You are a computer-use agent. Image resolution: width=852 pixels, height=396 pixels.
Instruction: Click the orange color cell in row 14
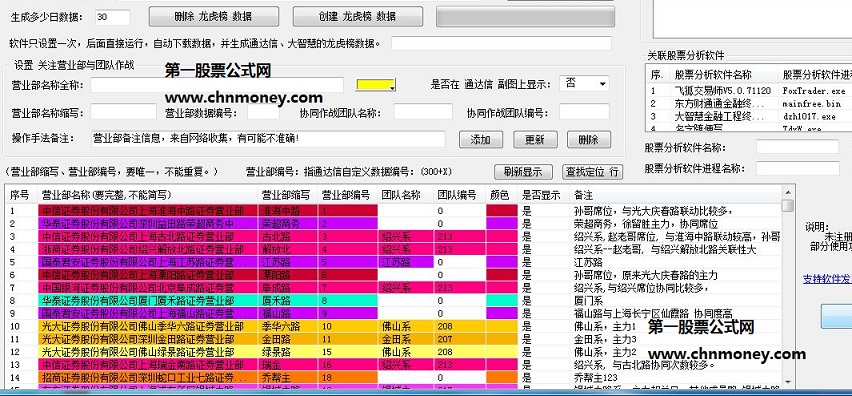(x=502, y=378)
